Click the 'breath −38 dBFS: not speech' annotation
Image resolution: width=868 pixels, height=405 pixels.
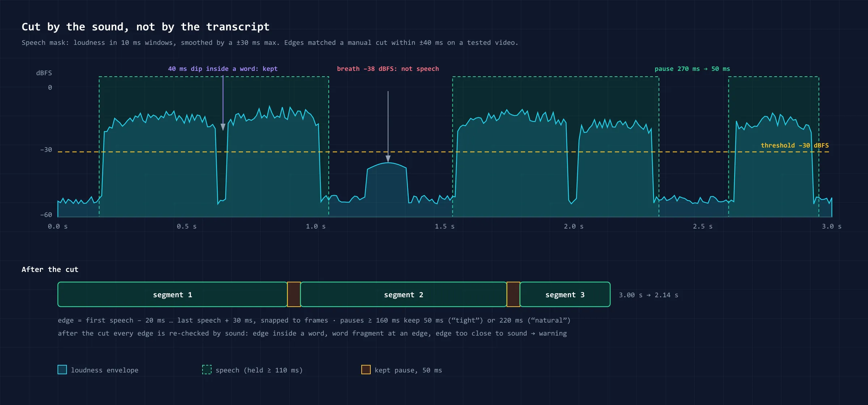click(388, 69)
